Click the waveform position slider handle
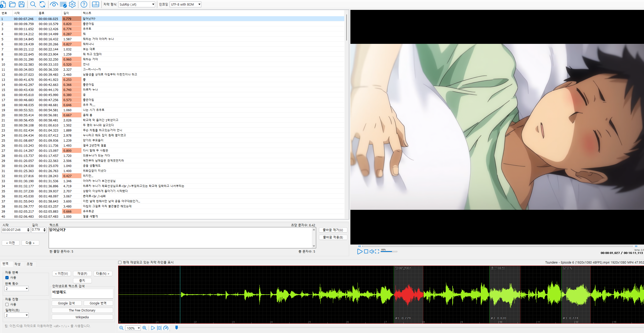 [177, 327]
